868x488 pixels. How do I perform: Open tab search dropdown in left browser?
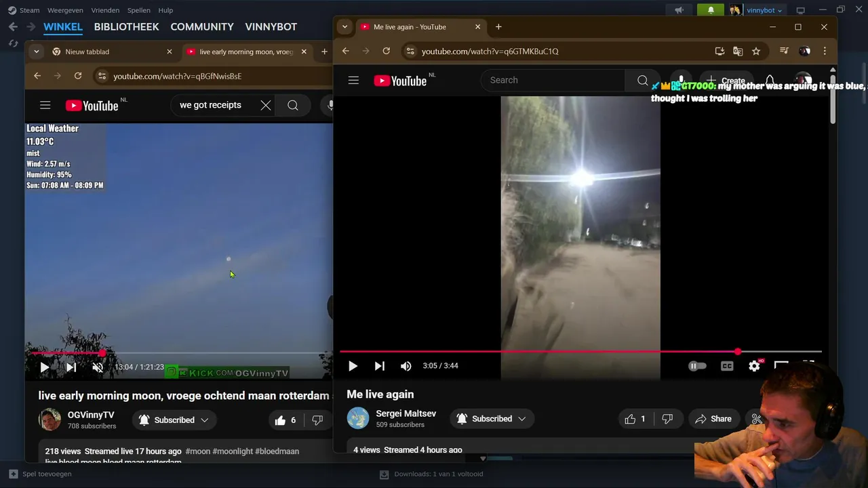click(x=37, y=52)
